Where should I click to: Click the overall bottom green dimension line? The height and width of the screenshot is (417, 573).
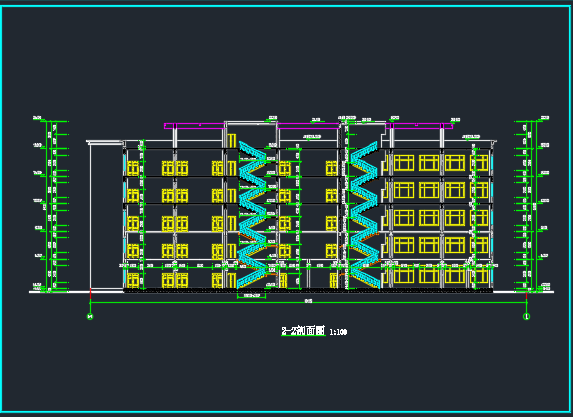[x=308, y=303]
